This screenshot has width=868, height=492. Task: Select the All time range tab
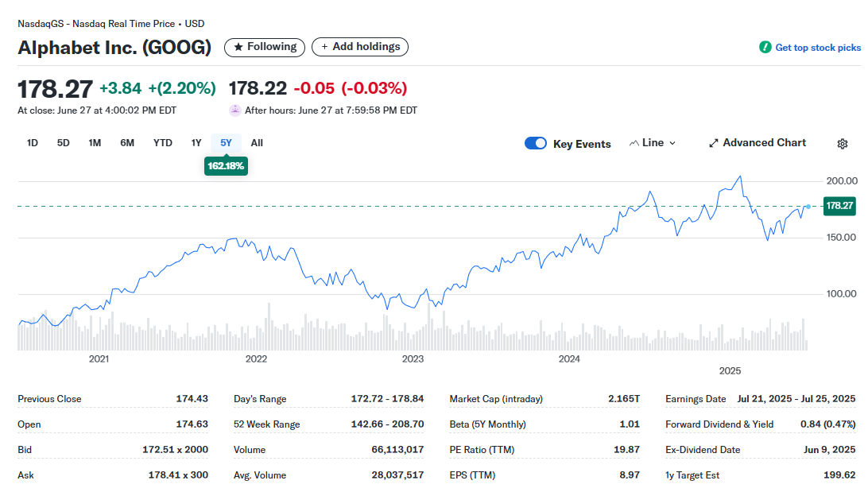[257, 143]
